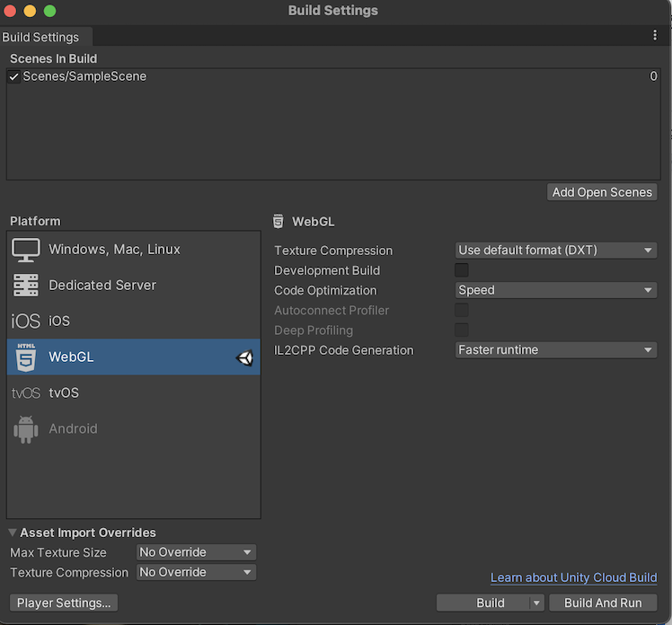Open the three-dot window options menu
672x625 pixels.
coord(655,35)
